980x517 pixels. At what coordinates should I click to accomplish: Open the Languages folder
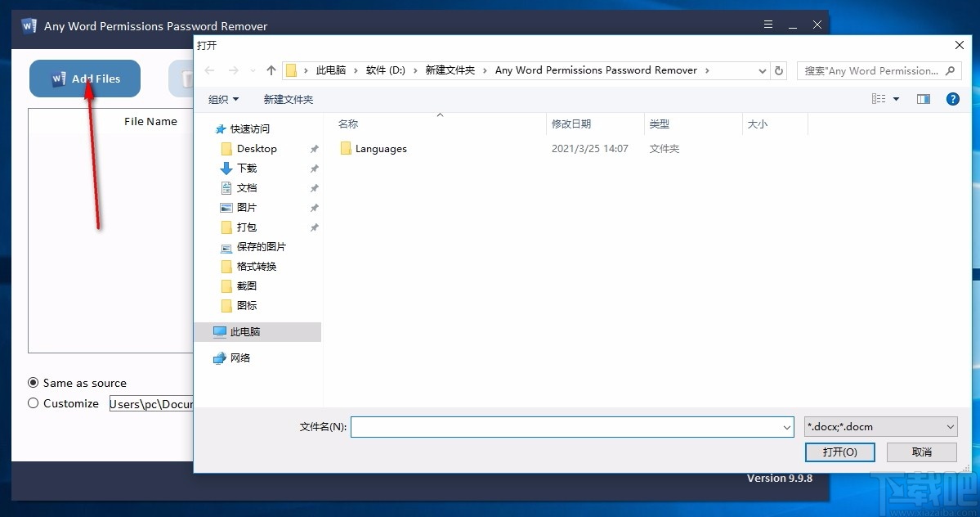380,148
